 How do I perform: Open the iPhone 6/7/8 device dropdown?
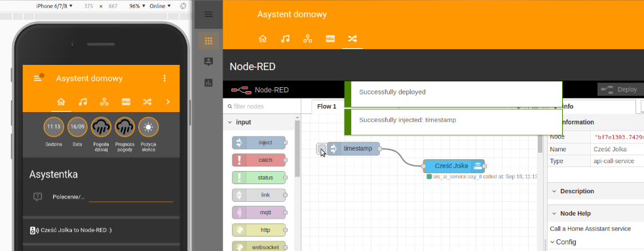click(54, 6)
